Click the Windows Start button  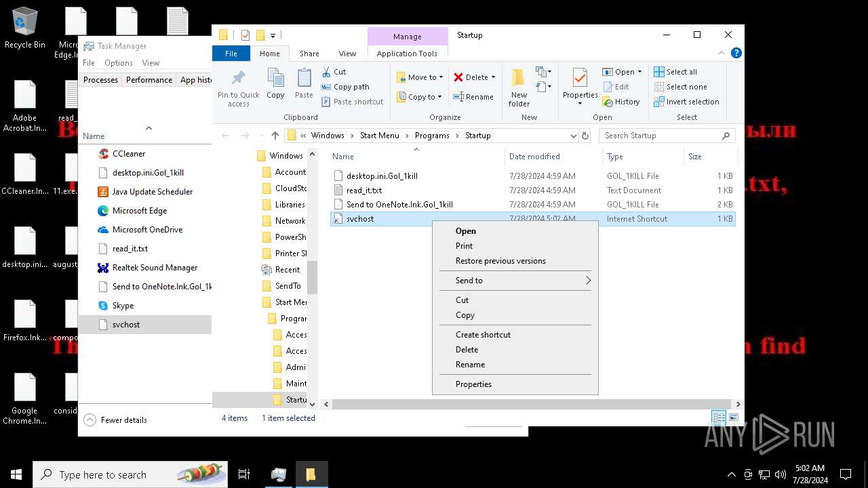point(16,474)
